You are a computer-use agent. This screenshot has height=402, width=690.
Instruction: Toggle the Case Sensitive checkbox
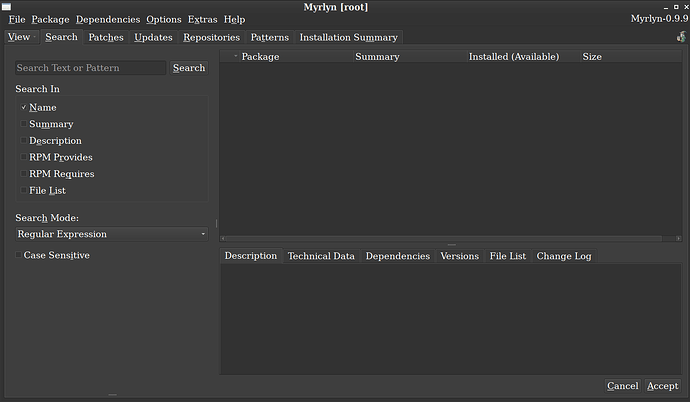coord(18,255)
